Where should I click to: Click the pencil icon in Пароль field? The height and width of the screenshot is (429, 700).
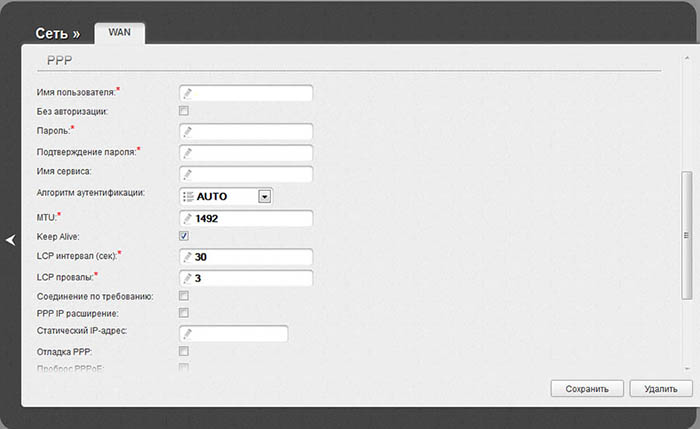[188, 132]
